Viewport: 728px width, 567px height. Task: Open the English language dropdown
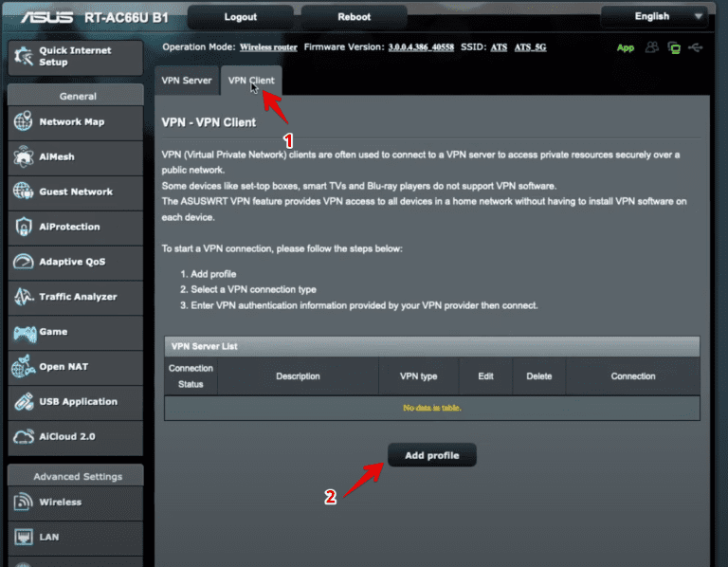pyautogui.click(x=655, y=16)
